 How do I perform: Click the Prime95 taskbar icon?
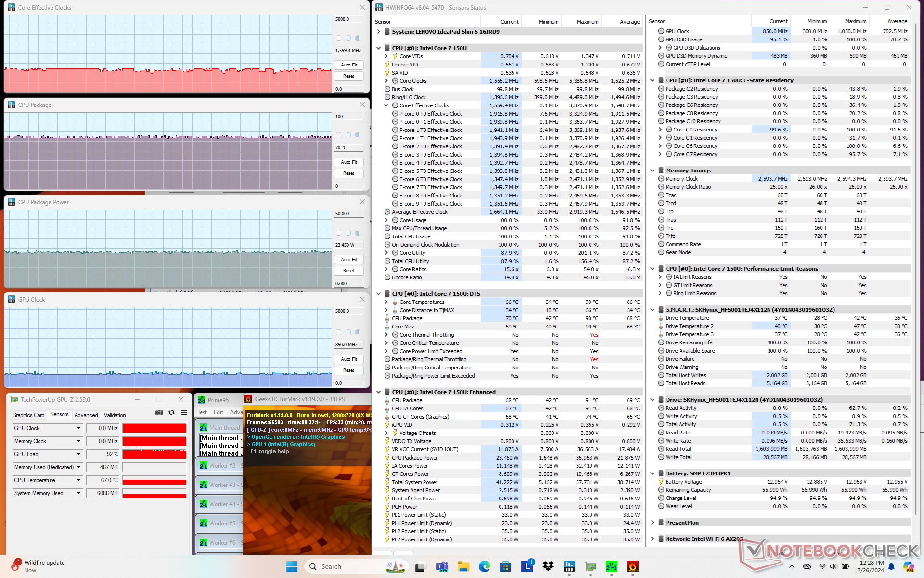(612, 567)
